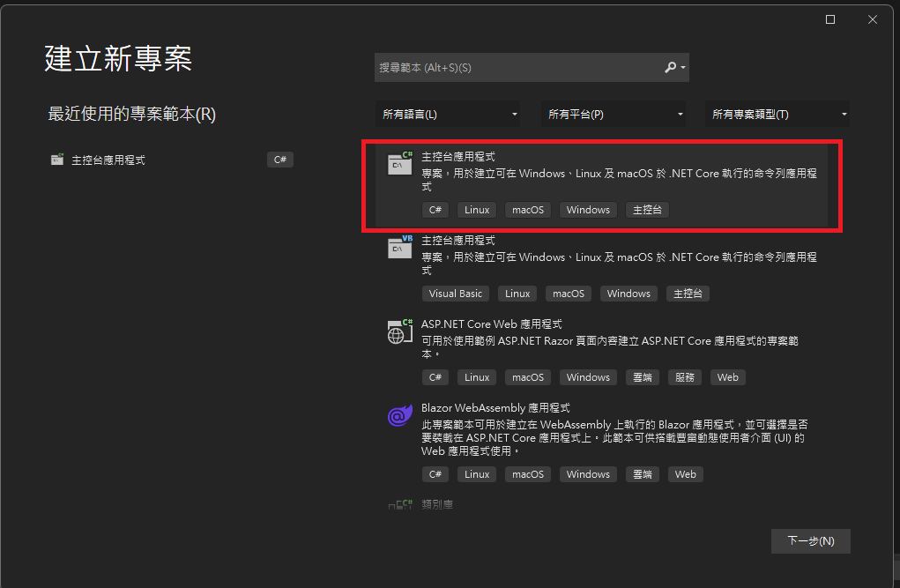Click the 類別庫 template icon

pyautogui.click(x=400, y=506)
